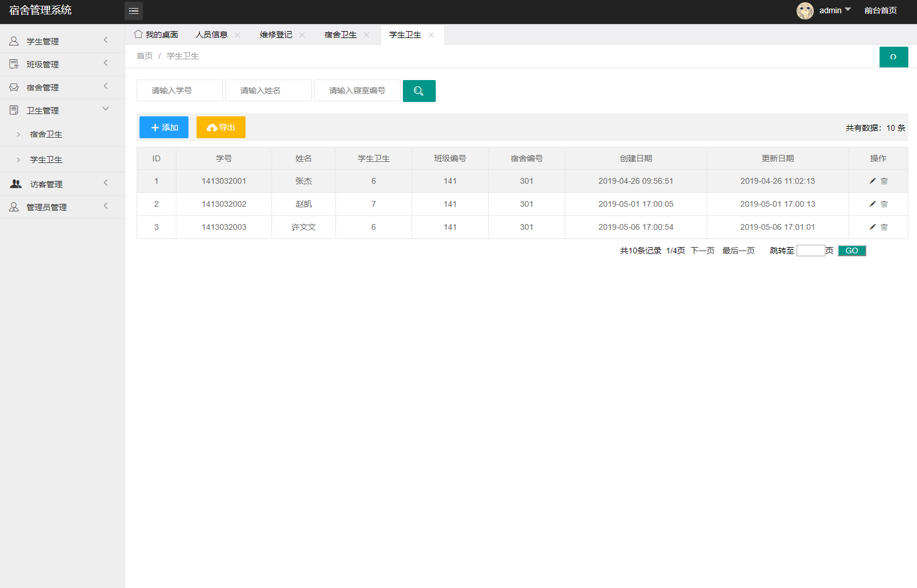The width and height of the screenshot is (917, 588).
Task: Expand the 宿舍管理 menu chevron
Action: point(105,86)
